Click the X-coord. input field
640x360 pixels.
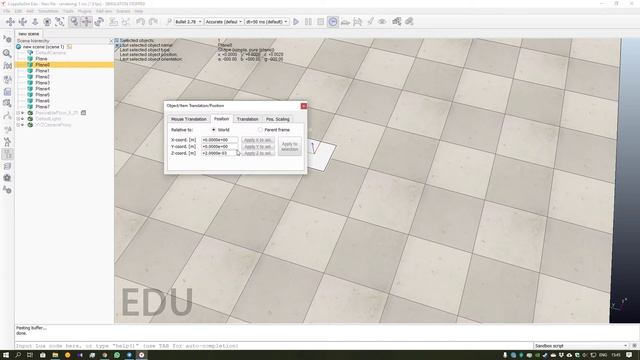(219, 140)
